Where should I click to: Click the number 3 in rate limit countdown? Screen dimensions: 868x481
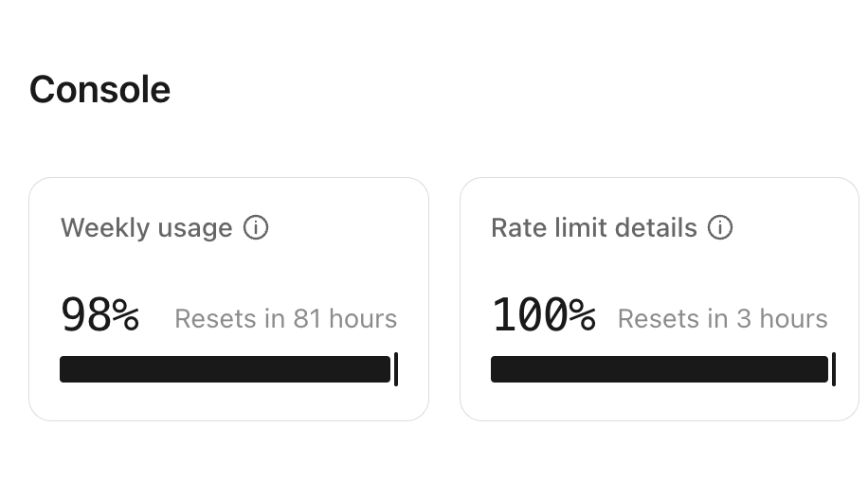[x=743, y=319]
